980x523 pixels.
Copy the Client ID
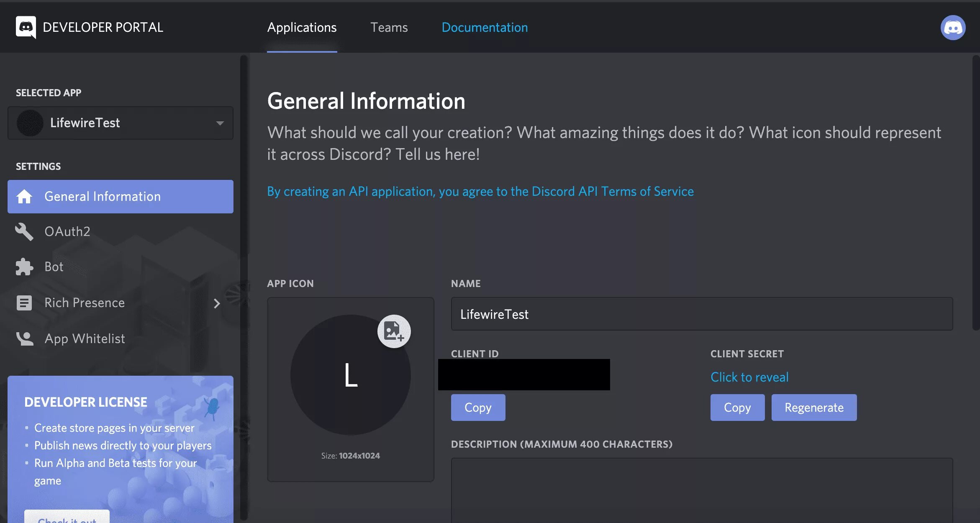(x=478, y=408)
